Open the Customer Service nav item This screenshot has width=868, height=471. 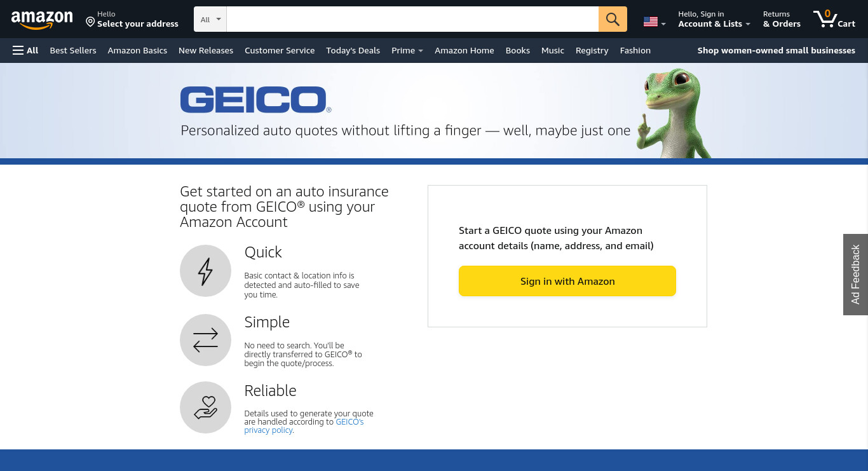pyautogui.click(x=280, y=50)
